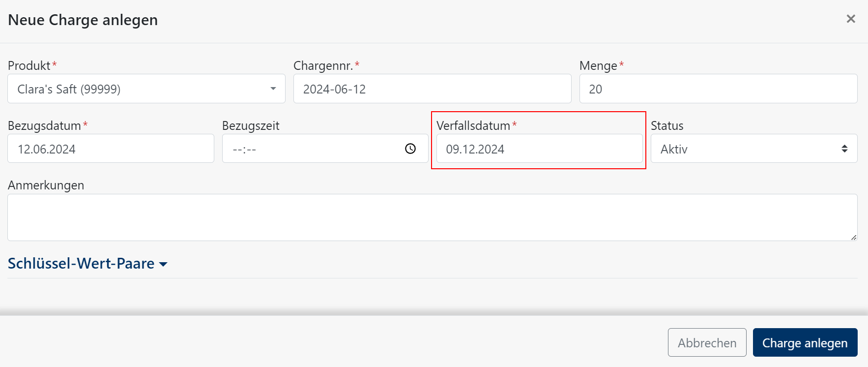Click the Verfallsdatum label
This screenshot has height=367, width=868.
(x=473, y=125)
